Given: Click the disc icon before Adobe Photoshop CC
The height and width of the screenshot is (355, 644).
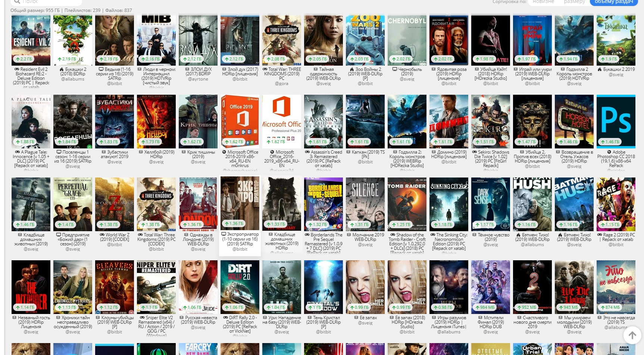Looking at the screenshot, I should [x=609, y=152].
